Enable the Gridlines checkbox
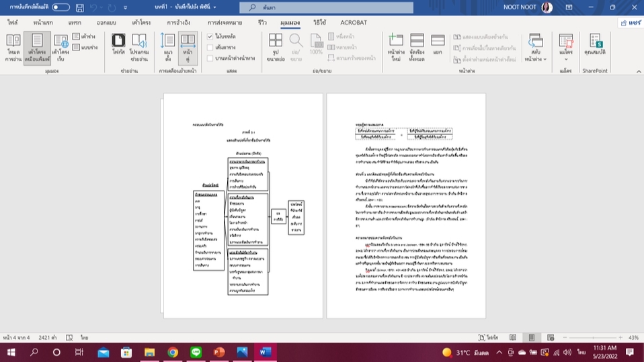The image size is (644, 362). click(x=210, y=47)
